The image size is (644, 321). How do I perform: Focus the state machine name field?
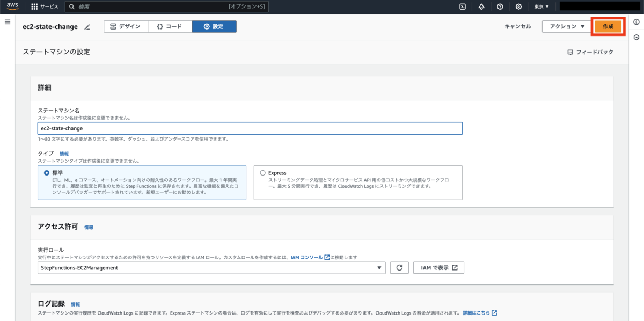[250, 128]
